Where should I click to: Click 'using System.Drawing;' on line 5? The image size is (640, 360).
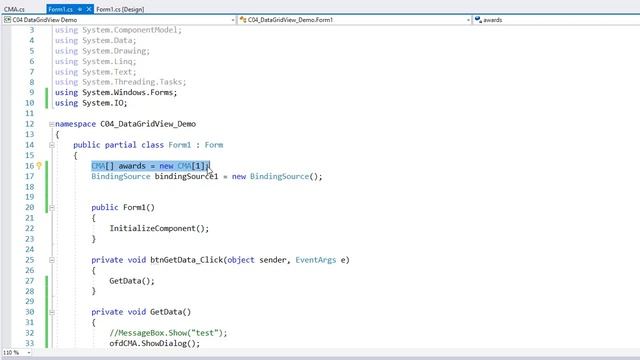(102, 51)
